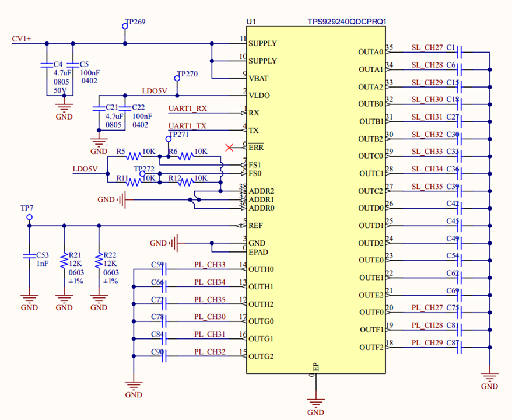512x420 pixels.
Task: Click the TPS929240QDCPRQ1 part number
Action: pos(347,22)
